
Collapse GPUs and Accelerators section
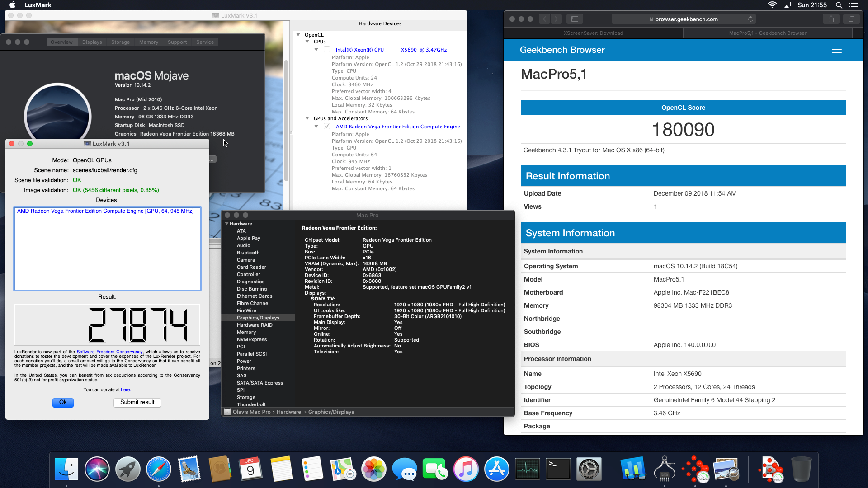point(307,118)
